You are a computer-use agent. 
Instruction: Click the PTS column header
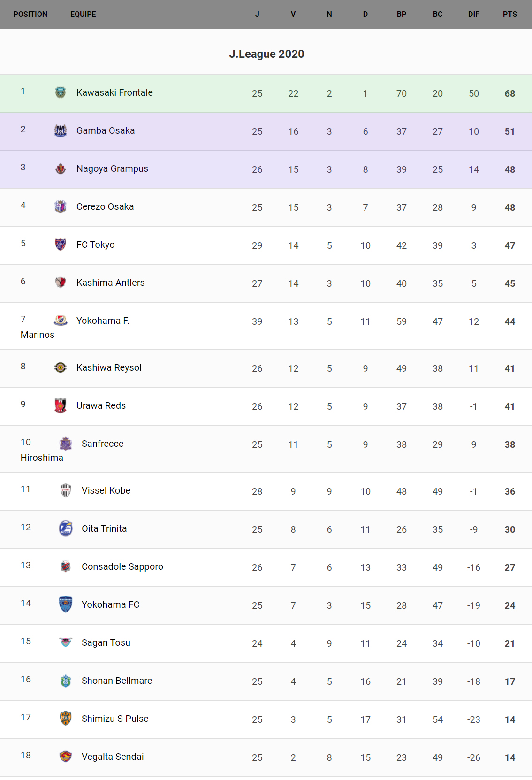[509, 15]
